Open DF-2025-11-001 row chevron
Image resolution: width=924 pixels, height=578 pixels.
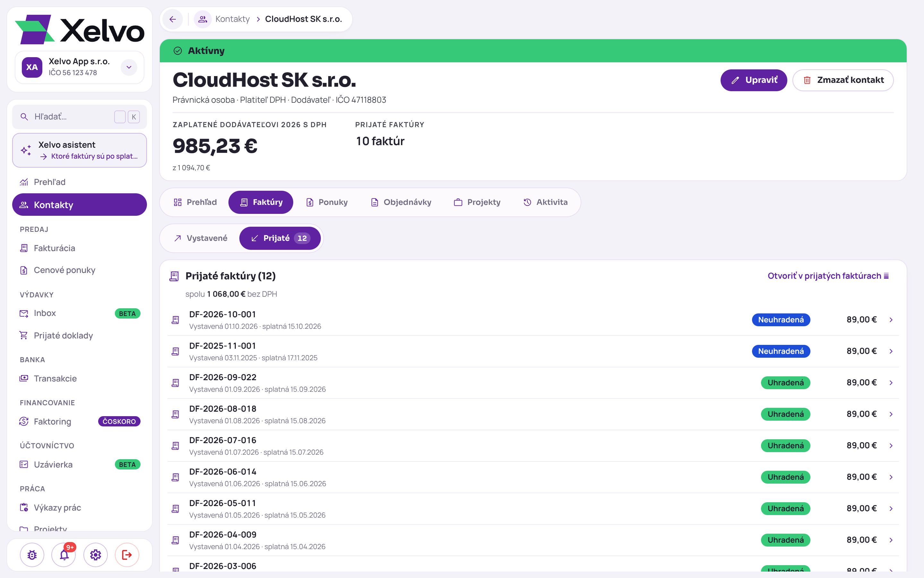(891, 351)
